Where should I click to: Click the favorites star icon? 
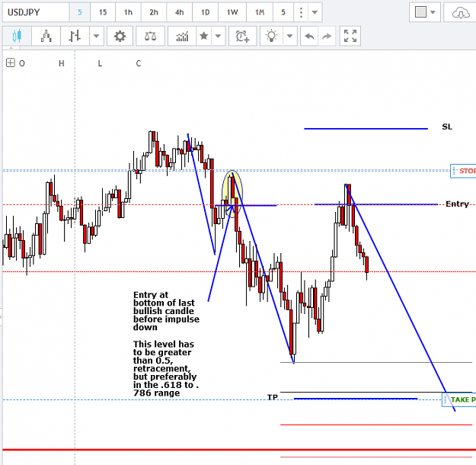click(204, 36)
